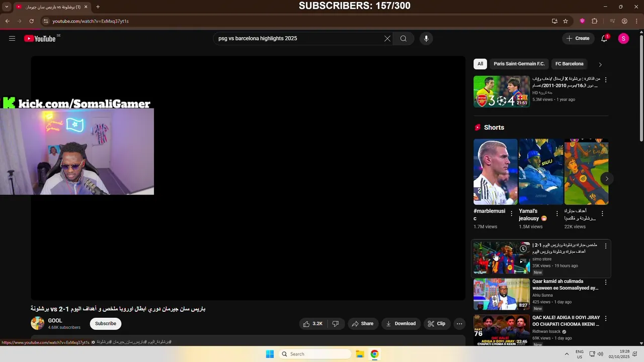Show hidden tray icons chevron
Viewport: 644px width, 362px height.
(x=567, y=354)
